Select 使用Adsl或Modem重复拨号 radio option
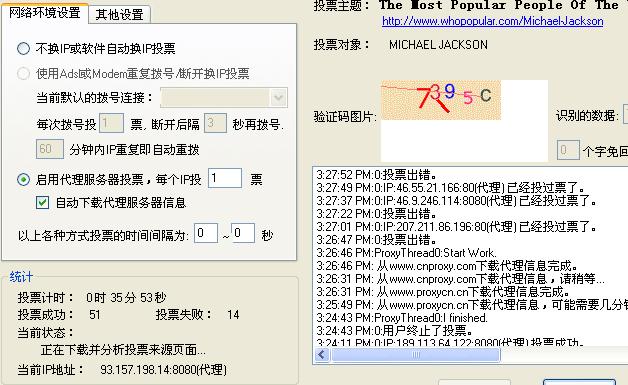The height and width of the screenshot is (385, 628). (x=23, y=73)
